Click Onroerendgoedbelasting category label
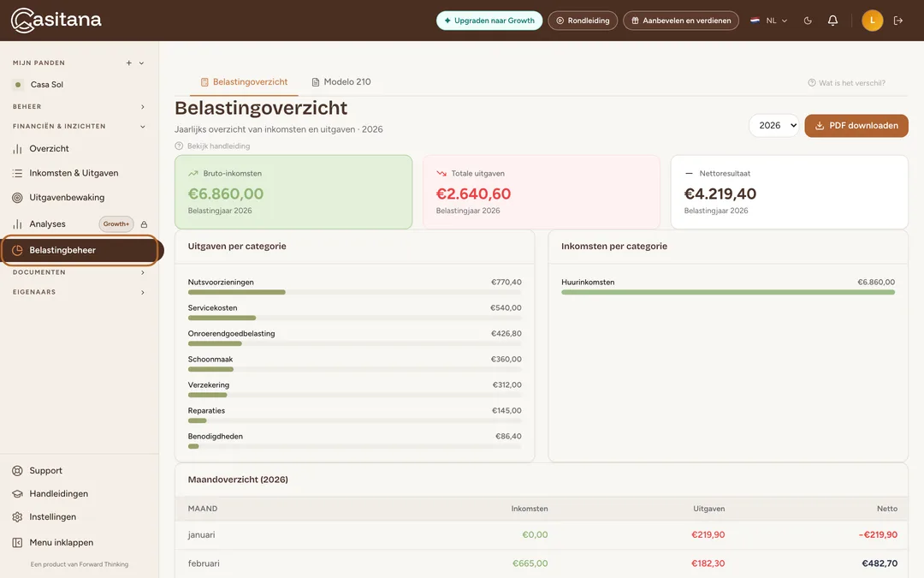The width and height of the screenshot is (924, 578). 231,334
